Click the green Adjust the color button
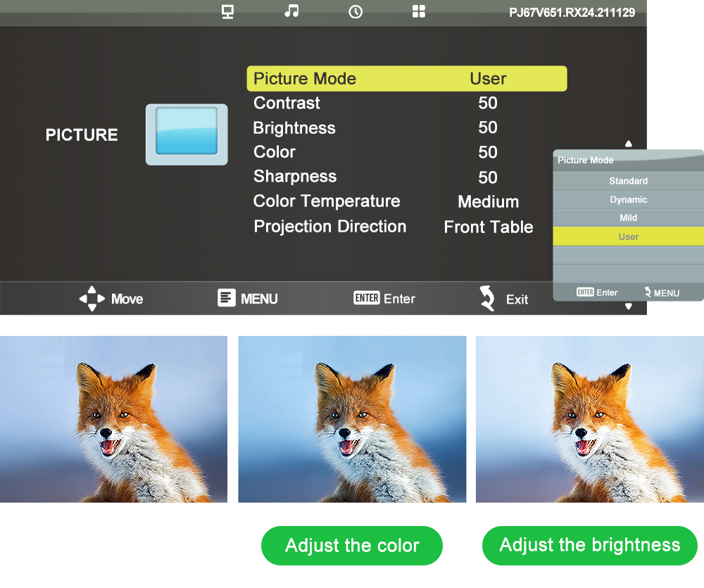 [x=352, y=546]
